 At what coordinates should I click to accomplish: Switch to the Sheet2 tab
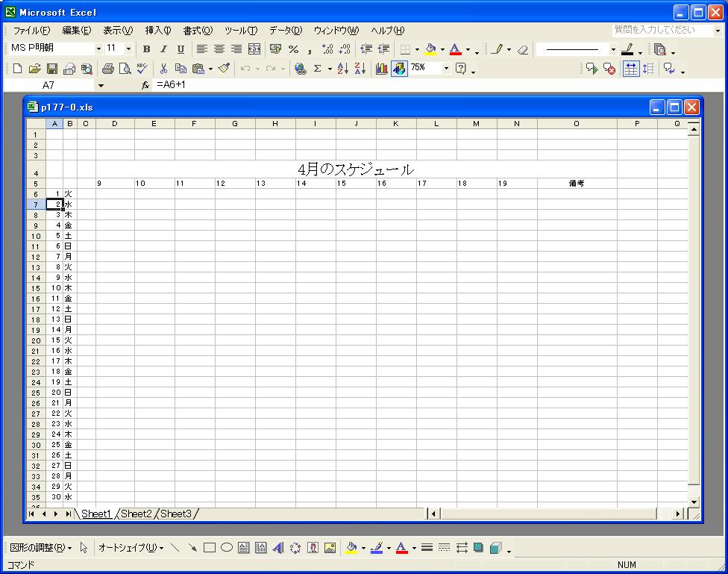(136, 514)
